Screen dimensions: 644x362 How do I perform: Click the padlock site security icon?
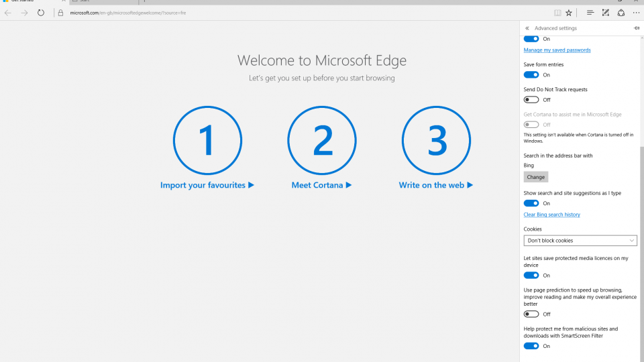coord(60,13)
